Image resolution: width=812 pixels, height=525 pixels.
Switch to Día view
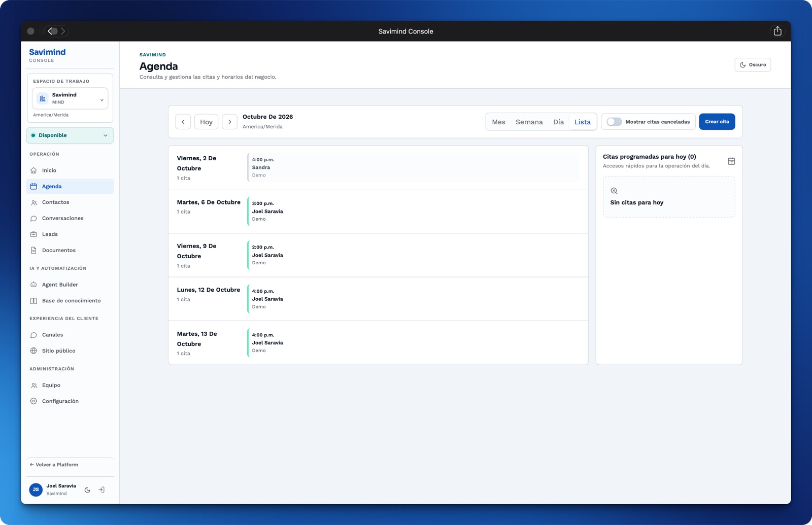pyautogui.click(x=558, y=122)
